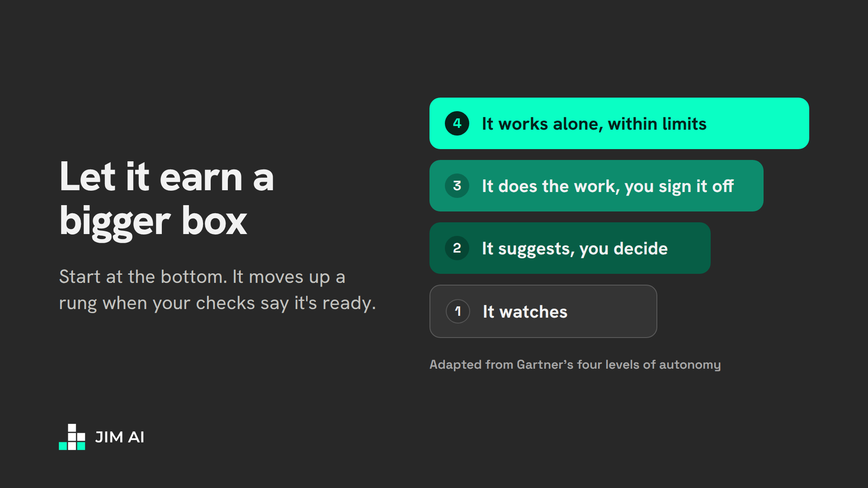Click the 'Start at the bottom' subtitle paragraph
This screenshot has width=868, height=488.
click(x=217, y=290)
